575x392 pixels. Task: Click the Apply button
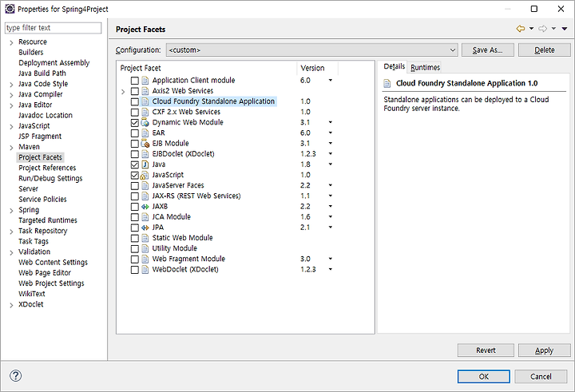[544, 350]
